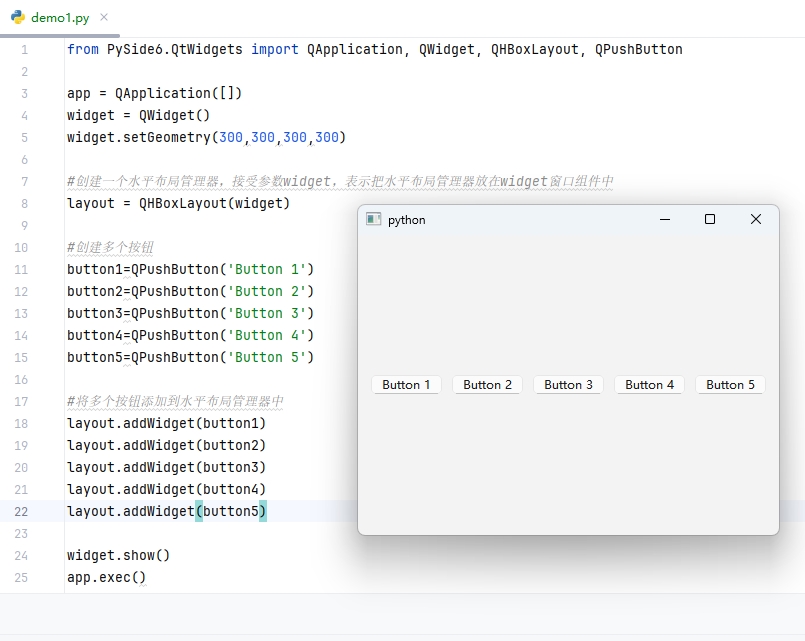Close the python output window
This screenshot has width=805, height=641.
coord(756,219)
